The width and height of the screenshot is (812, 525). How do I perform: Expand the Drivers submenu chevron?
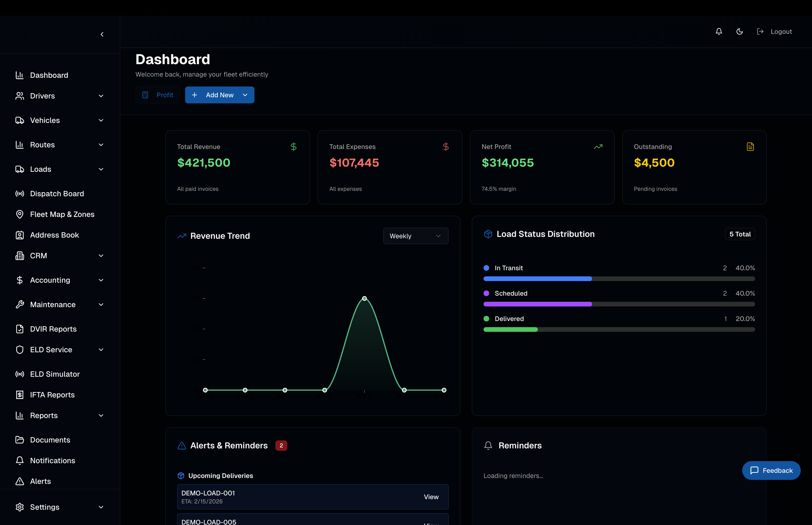pos(101,96)
